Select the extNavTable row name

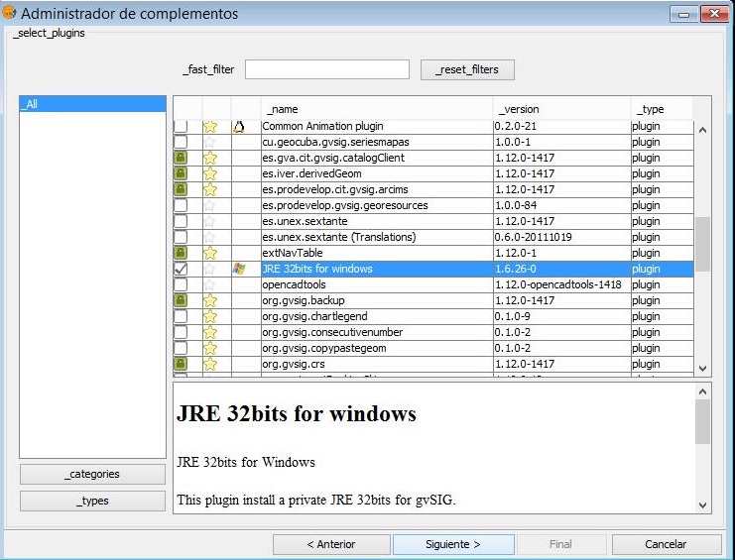click(293, 253)
